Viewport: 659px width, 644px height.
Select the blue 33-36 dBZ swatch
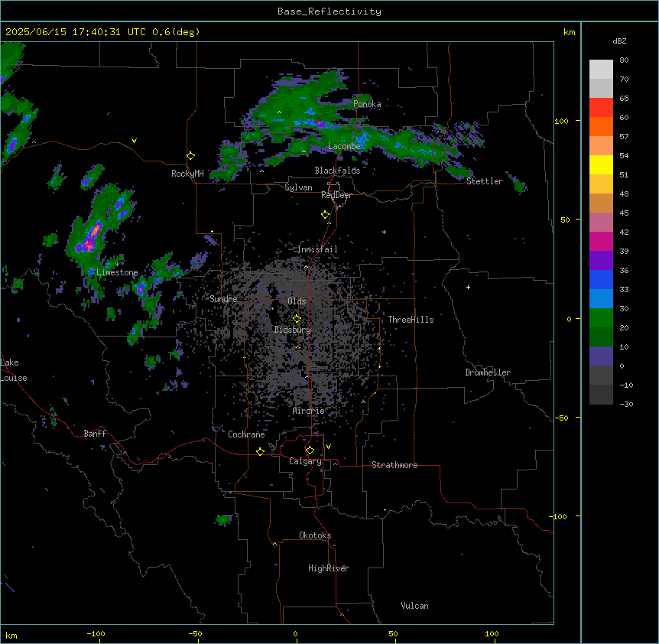pos(601,279)
